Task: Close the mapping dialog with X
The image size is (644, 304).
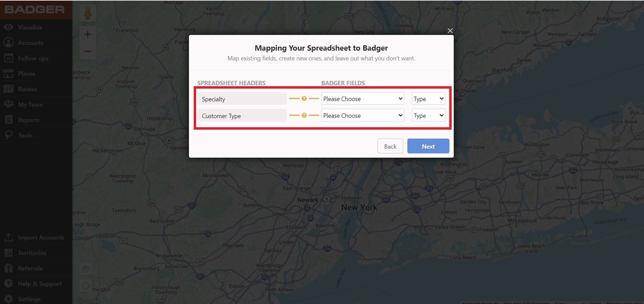Action: [x=450, y=31]
